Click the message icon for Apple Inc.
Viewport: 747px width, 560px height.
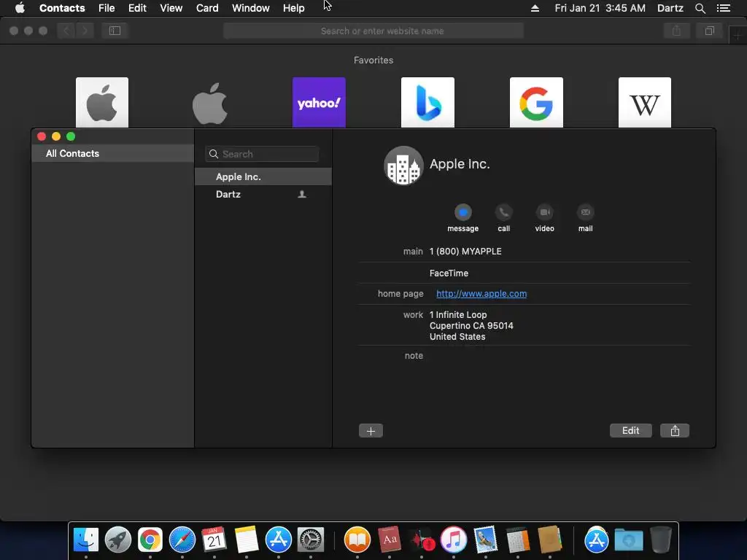(x=462, y=212)
